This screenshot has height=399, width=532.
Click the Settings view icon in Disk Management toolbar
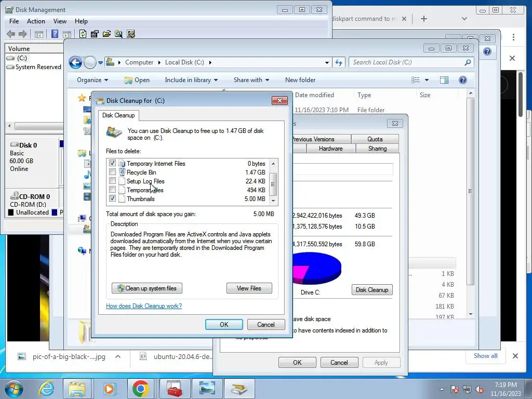point(130,34)
